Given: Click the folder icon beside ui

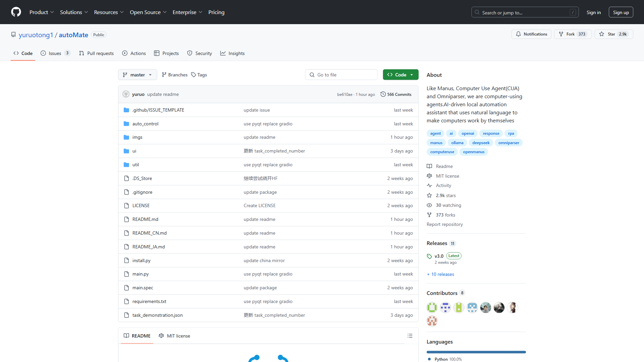Looking at the screenshot, I should coord(126,151).
